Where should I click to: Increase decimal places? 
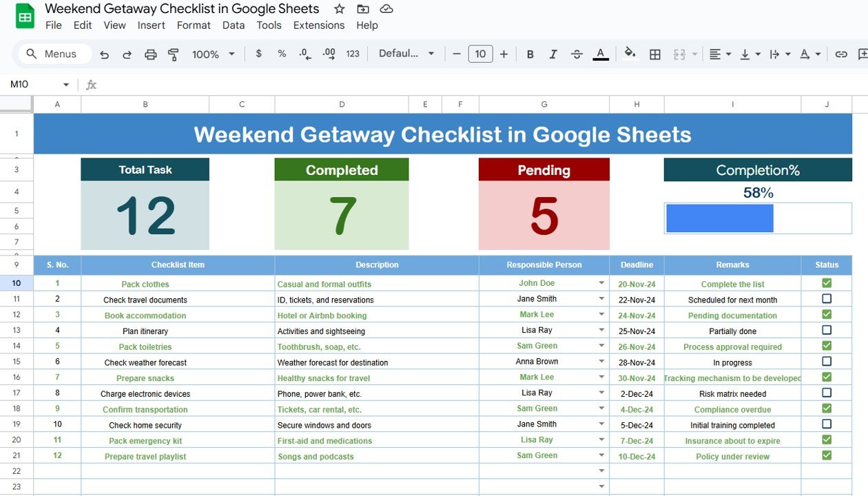click(329, 54)
